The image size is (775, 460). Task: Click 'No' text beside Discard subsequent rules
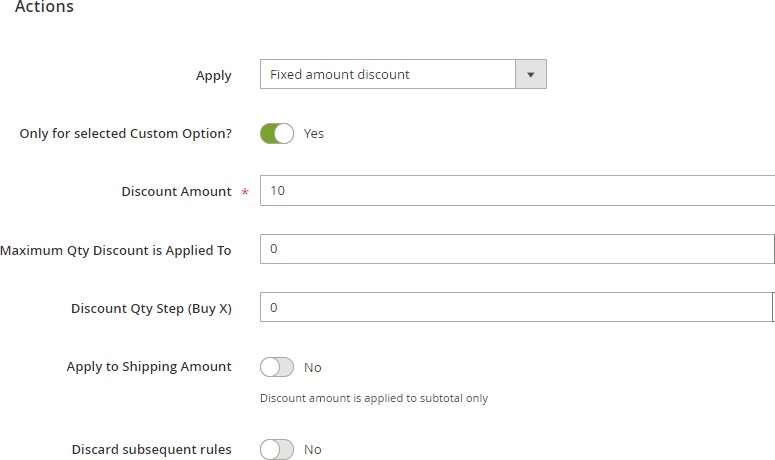pos(313,450)
